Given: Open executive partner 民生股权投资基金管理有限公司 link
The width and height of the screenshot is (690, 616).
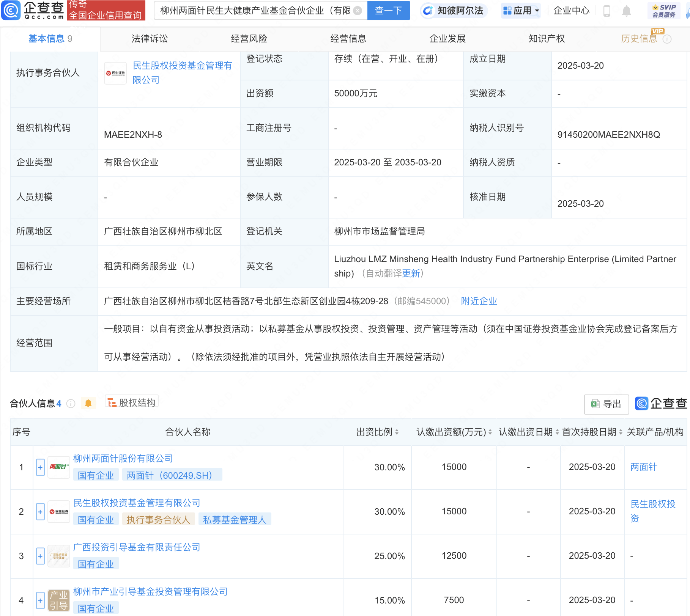Looking at the screenshot, I should [x=182, y=73].
